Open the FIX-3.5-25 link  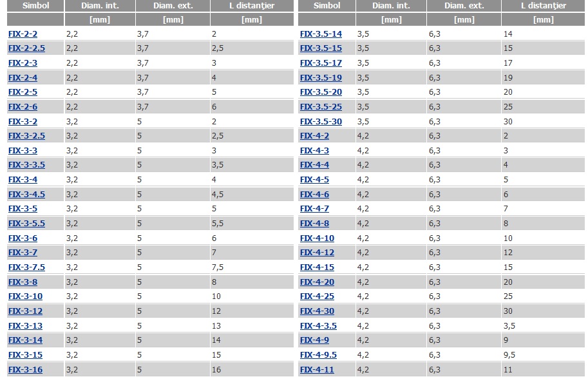321,106
